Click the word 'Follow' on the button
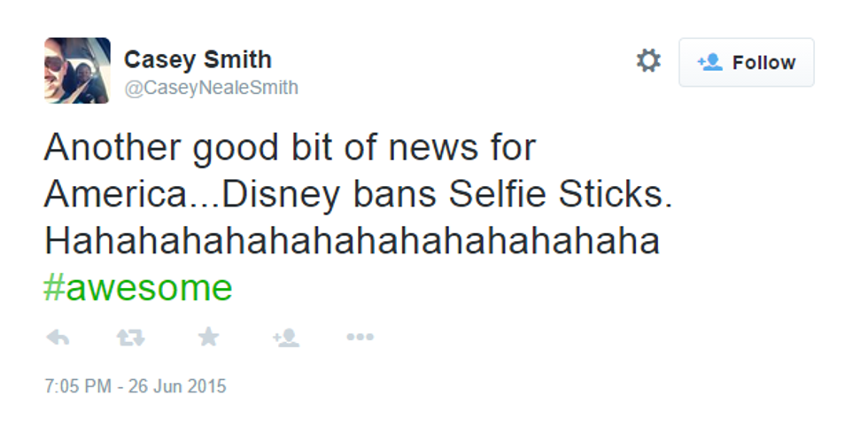The height and width of the screenshot is (443, 868). [763, 62]
